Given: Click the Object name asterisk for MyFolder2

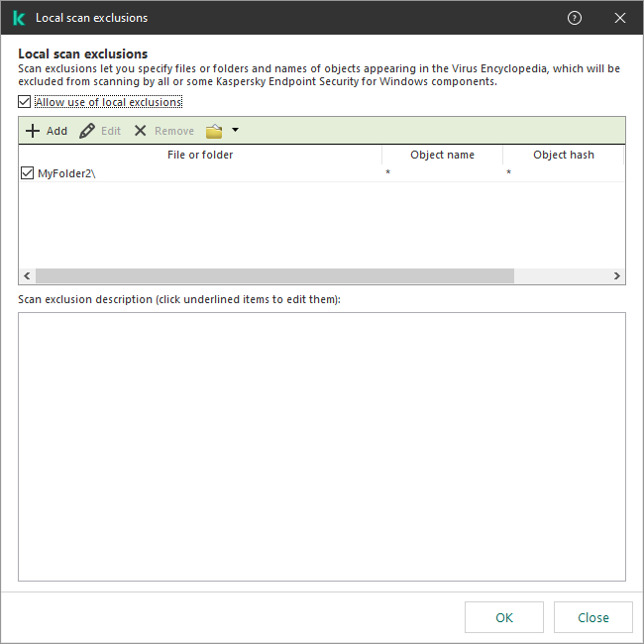Looking at the screenshot, I should point(387,172).
